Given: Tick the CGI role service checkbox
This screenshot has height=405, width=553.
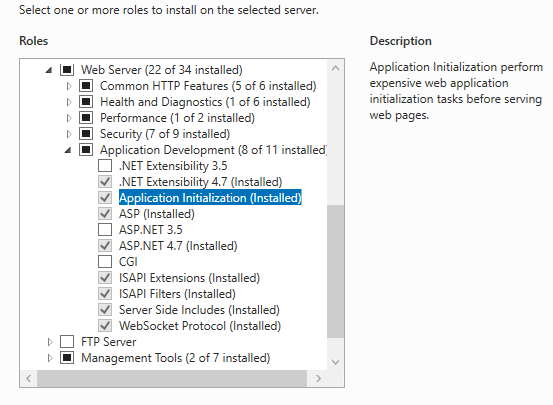Looking at the screenshot, I should click(x=105, y=262).
